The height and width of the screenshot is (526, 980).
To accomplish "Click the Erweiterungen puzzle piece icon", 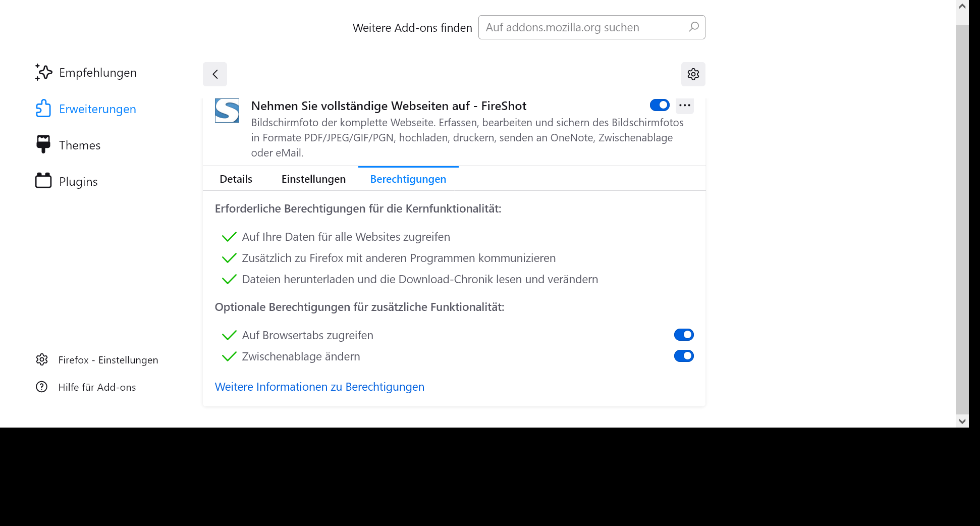I will coord(43,109).
